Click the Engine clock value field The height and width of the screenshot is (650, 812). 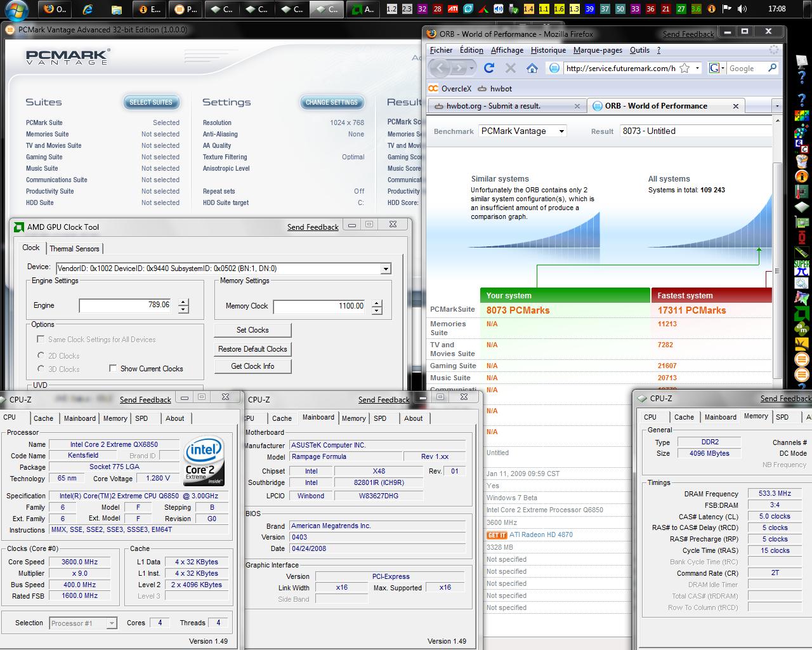126,305
